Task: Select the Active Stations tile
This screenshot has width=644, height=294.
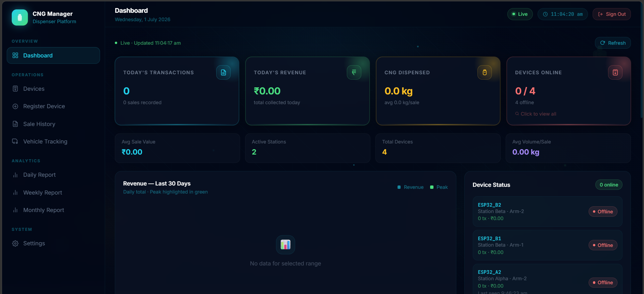Action: point(308,148)
